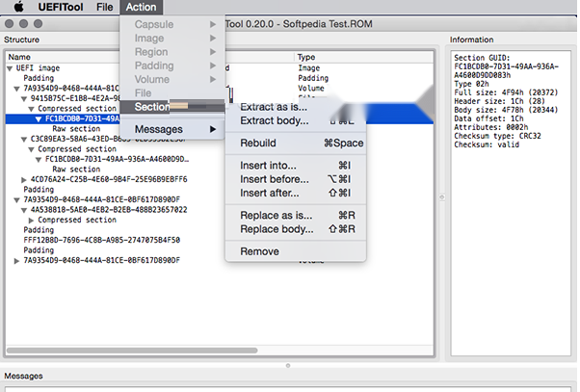Expand the 4CD76A24-C25B-4E60 tree item
The height and width of the screenshot is (392, 580).
25,178
